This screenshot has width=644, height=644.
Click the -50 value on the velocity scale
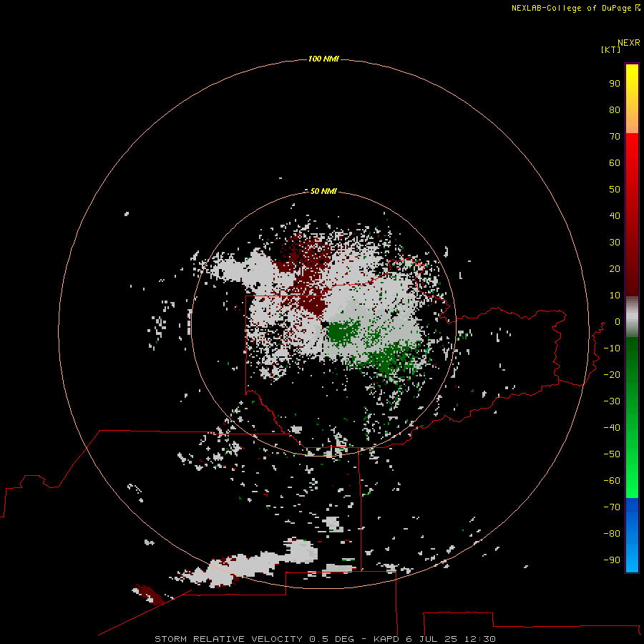[612, 454]
